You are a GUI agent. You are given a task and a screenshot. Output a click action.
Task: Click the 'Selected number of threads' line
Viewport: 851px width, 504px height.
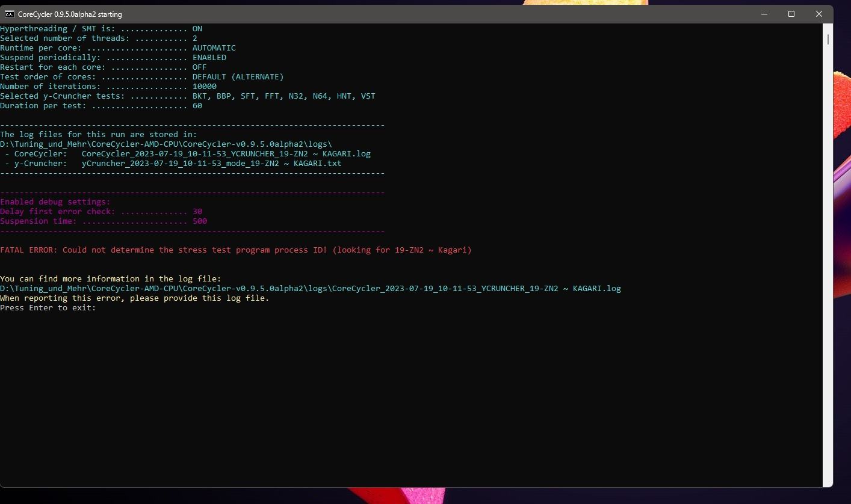click(x=99, y=38)
